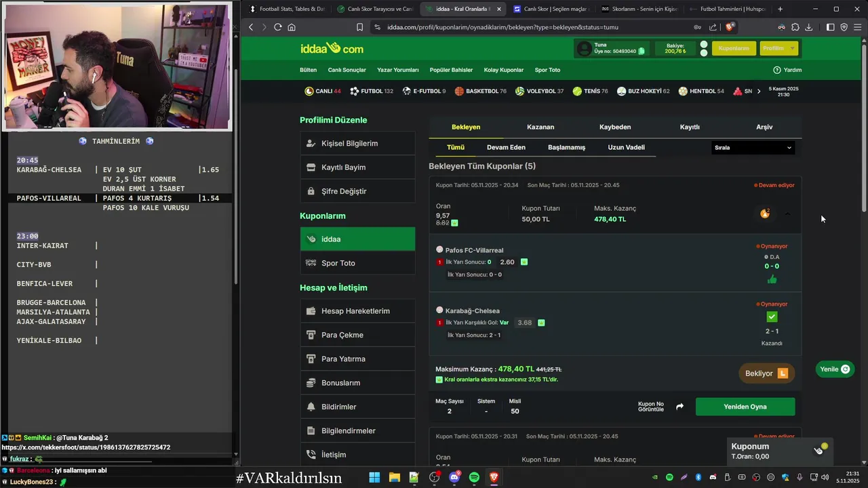Open Spor Toto in top navigation
This screenshot has width=868, height=488.
[547, 70]
